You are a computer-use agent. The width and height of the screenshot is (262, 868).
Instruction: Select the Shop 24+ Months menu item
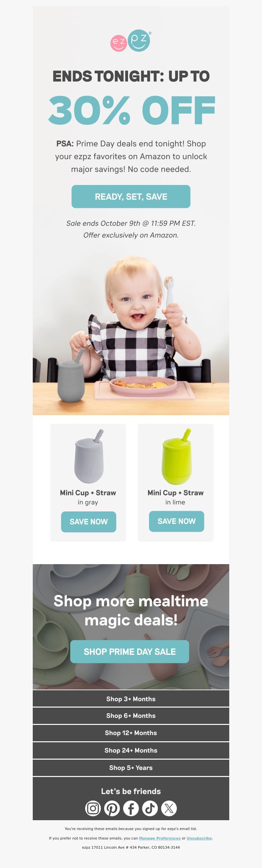[131, 750]
